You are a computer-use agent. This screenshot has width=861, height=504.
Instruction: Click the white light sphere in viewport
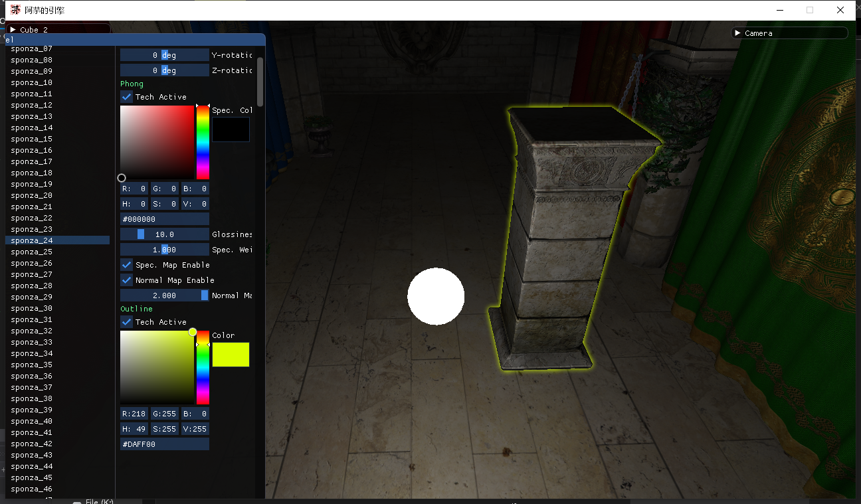pos(436,296)
